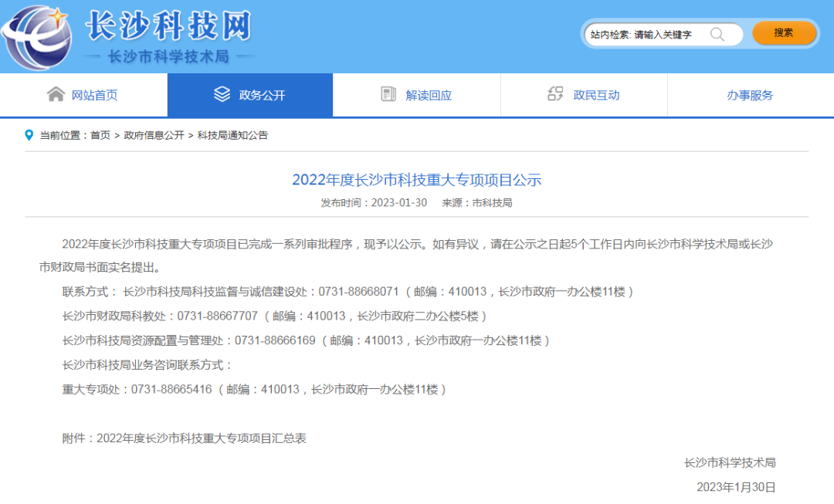Open the 首页 breadcrumb link

tap(99, 135)
